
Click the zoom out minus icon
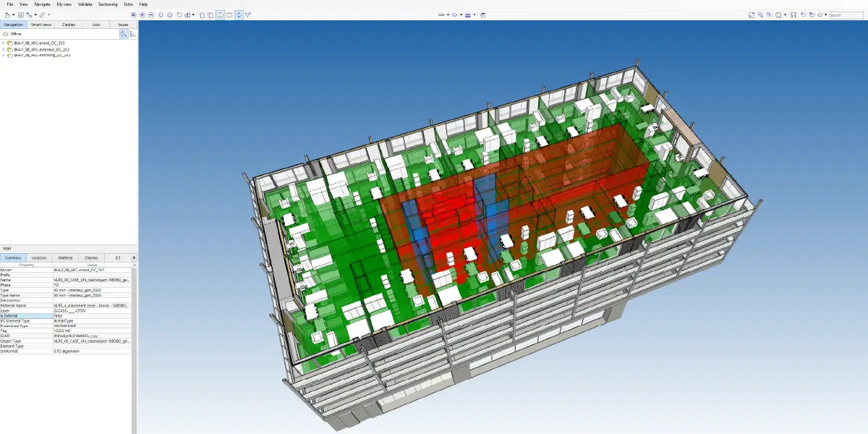pos(151,14)
